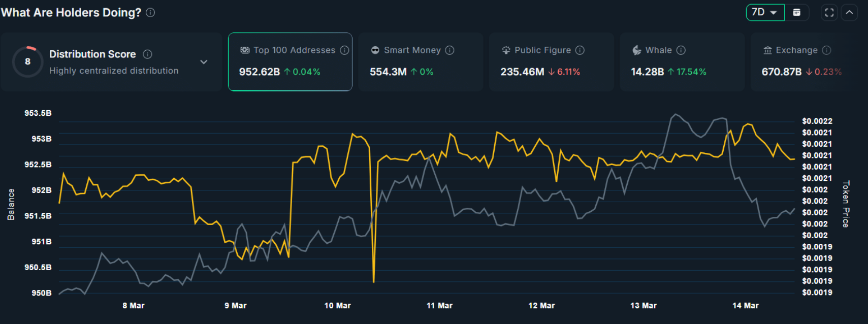
Task: Collapse the holders panel with up chevron
Action: pyautogui.click(x=849, y=13)
